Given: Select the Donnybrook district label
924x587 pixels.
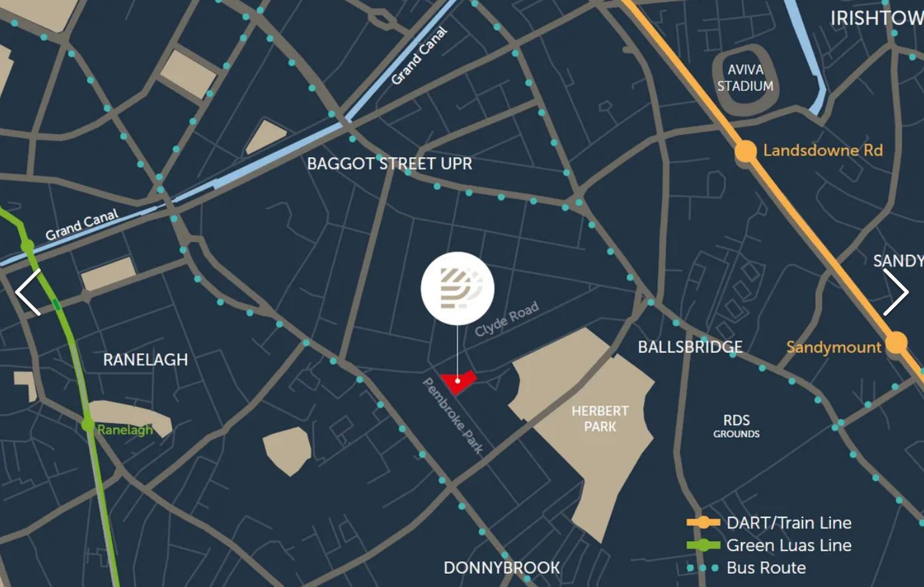Looking at the screenshot, I should [x=501, y=568].
